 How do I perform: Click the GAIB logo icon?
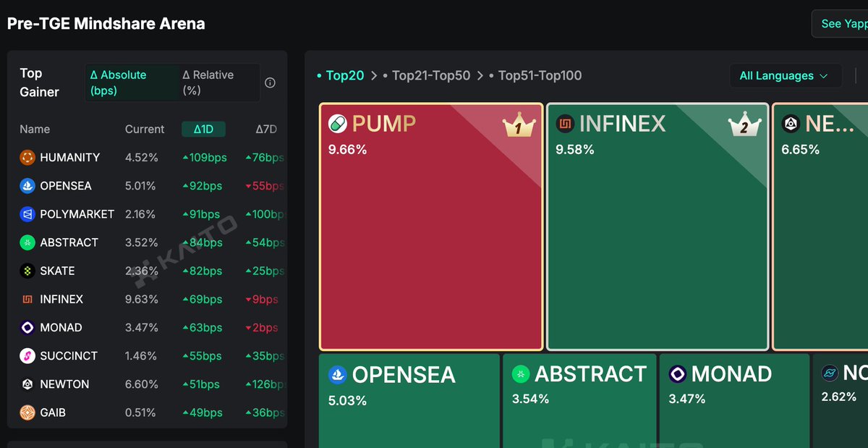click(27, 413)
